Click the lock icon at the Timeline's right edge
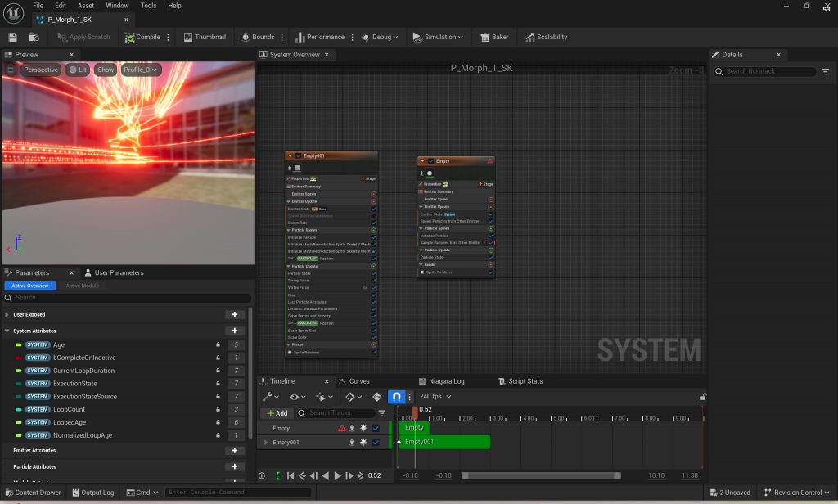Screen dimensions: 838x504 tap(703, 397)
